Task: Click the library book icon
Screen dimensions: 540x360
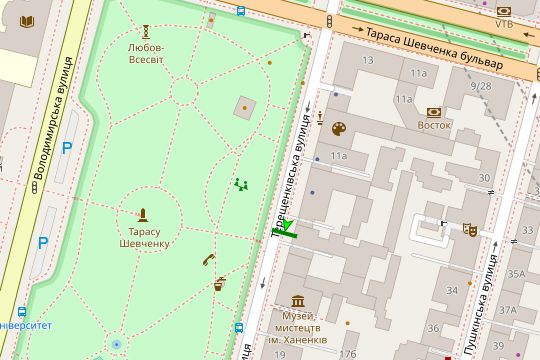Action: click(27, 21)
